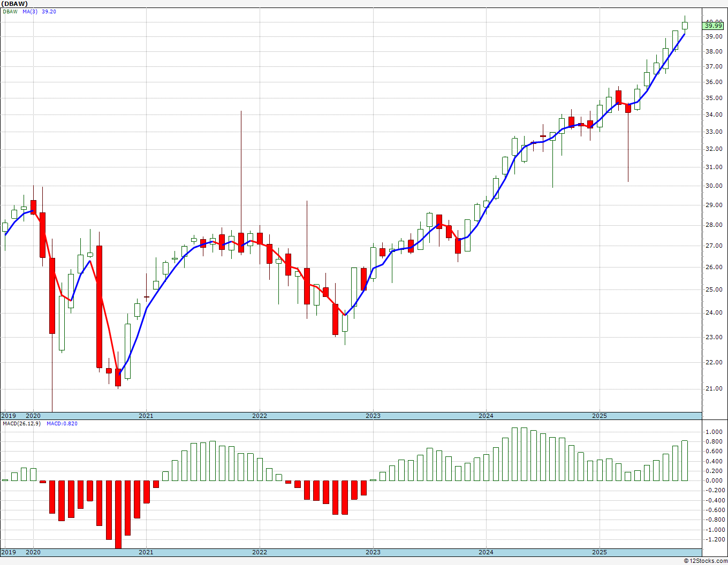
Task: Select the green DBAW legend label
Action: point(10,11)
